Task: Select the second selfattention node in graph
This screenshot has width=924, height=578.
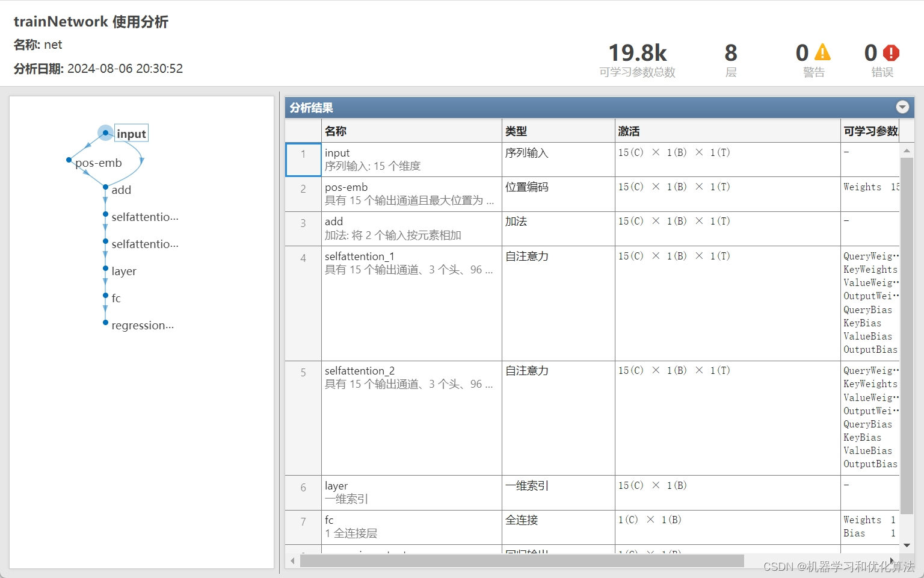Action: coord(105,241)
